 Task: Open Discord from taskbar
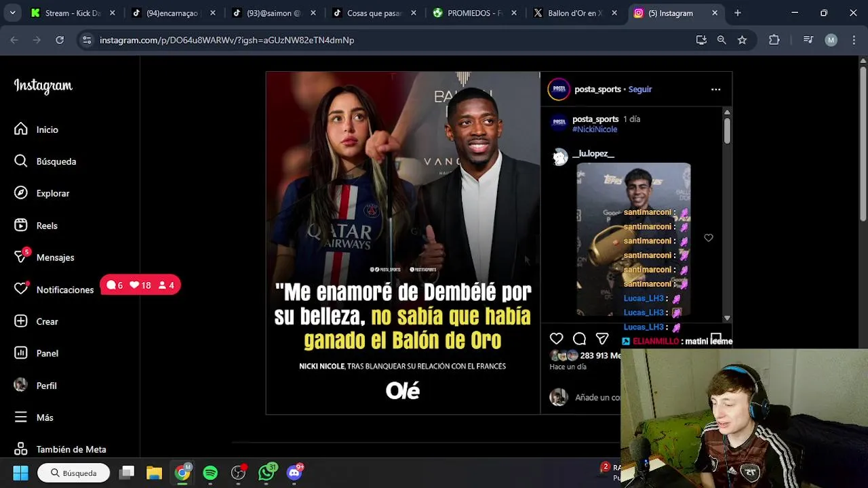294,472
